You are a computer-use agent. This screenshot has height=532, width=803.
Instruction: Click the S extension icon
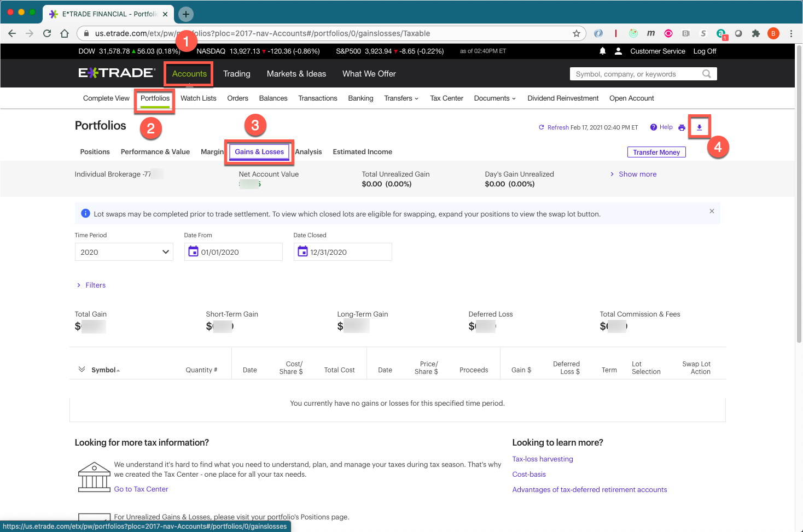(703, 33)
